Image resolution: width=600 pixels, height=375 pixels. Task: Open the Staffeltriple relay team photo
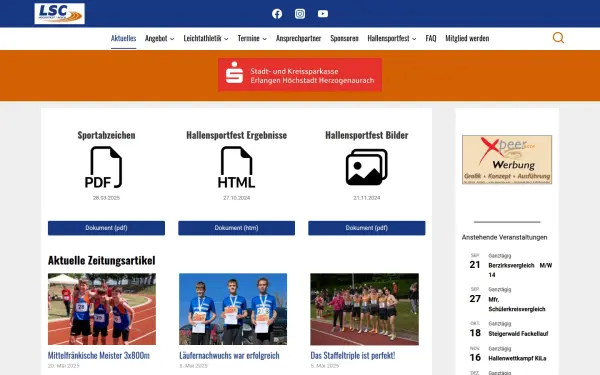click(x=364, y=309)
